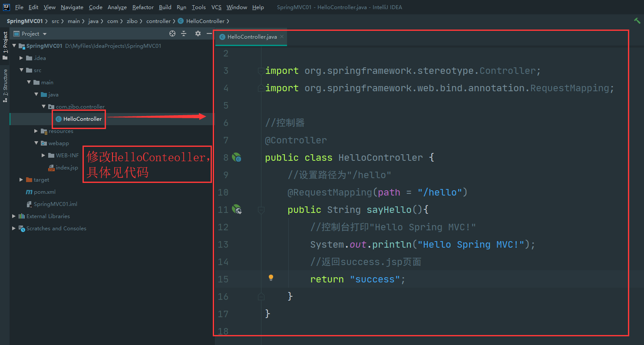644x345 pixels.
Task: Open the VCS menu
Action: pos(216,7)
